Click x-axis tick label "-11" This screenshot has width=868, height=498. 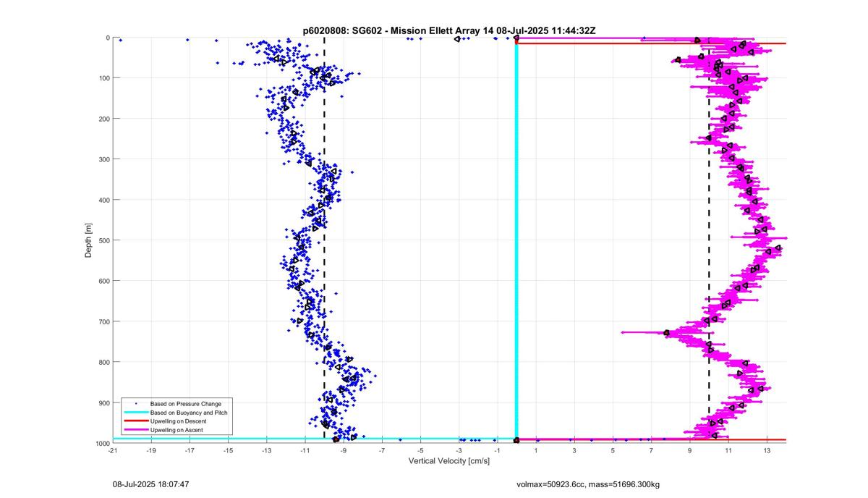[305, 450]
